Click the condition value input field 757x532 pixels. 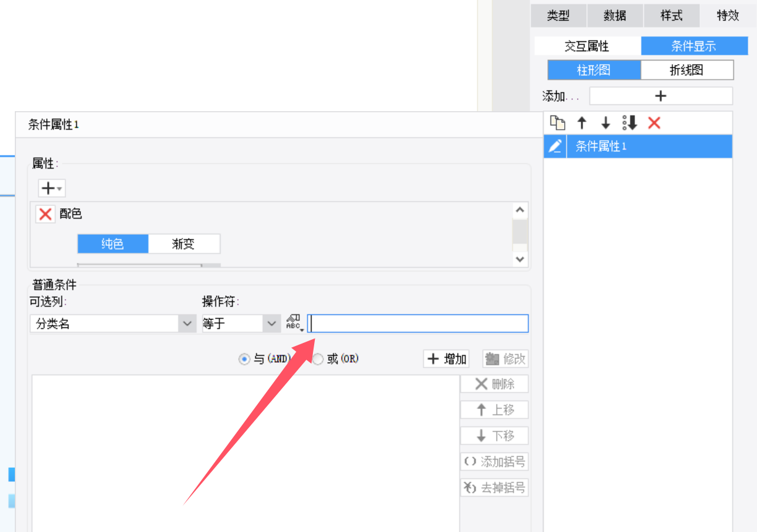tap(418, 323)
